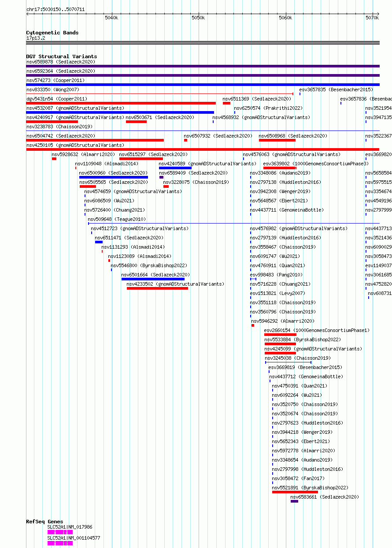Viewport: 392px width, 548px height.
Task: Click nsv6508968 (Sedlazeck2020) label
Action: [x=293, y=136]
